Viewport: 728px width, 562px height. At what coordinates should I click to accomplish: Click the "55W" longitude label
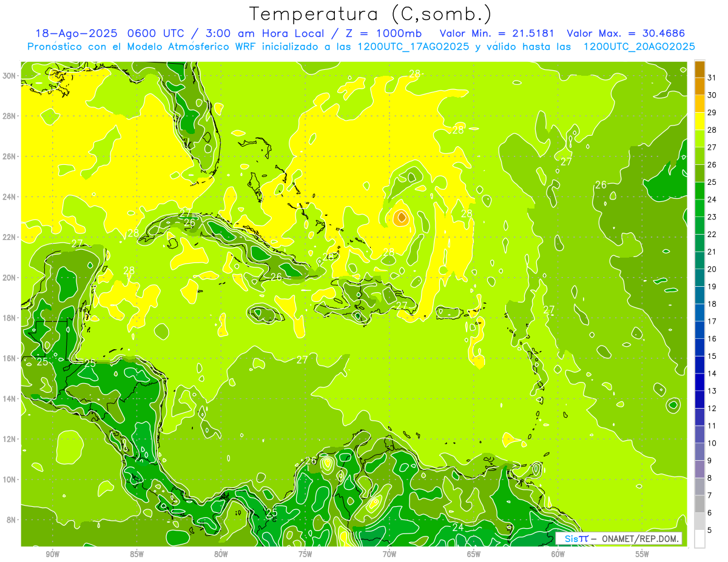(642, 554)
